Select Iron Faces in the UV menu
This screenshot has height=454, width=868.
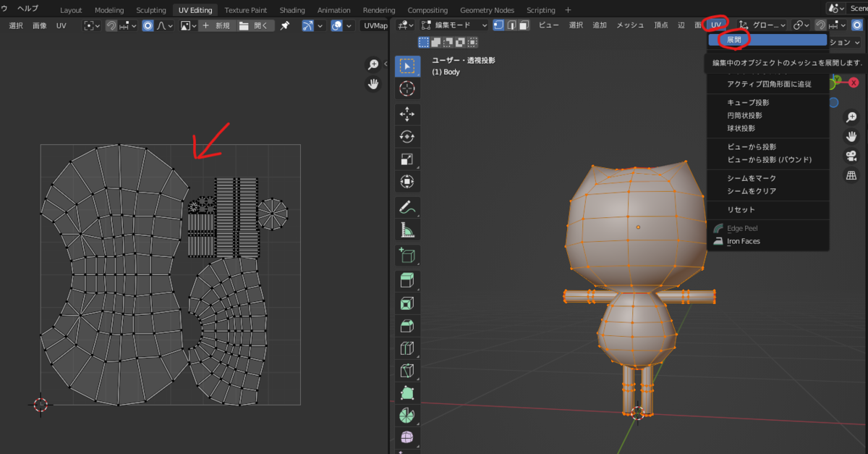click(767, 241)
